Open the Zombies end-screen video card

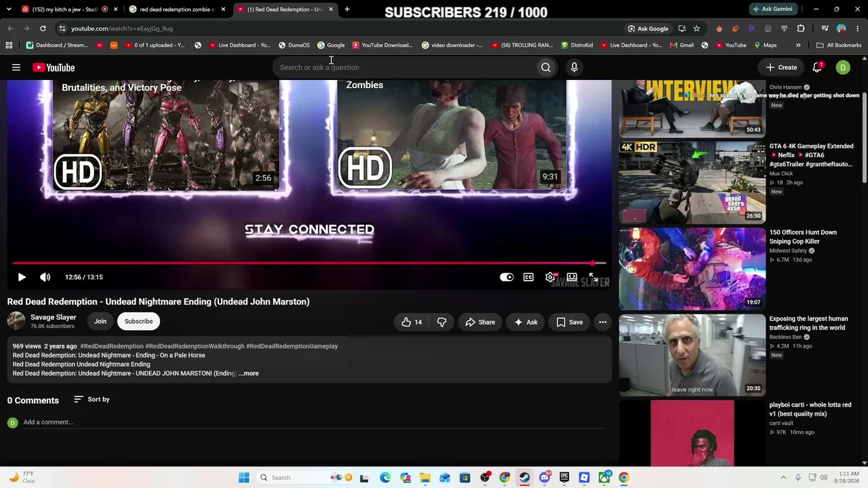tap(452, 136)
